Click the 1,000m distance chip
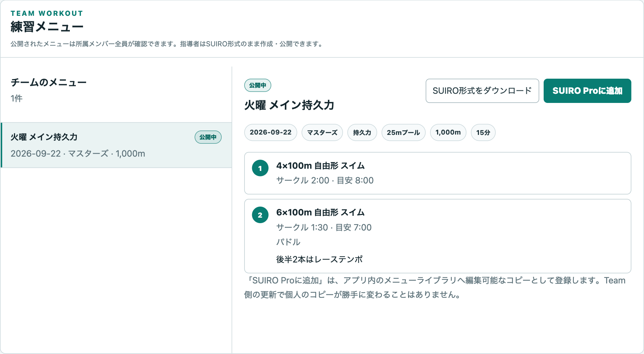The height and width of the screenshot is (354, 644). click(448, 132)
